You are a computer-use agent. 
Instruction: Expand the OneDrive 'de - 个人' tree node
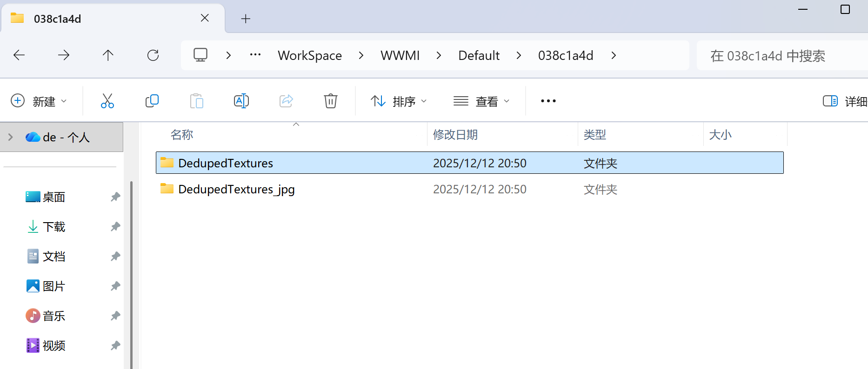[11, 137]
